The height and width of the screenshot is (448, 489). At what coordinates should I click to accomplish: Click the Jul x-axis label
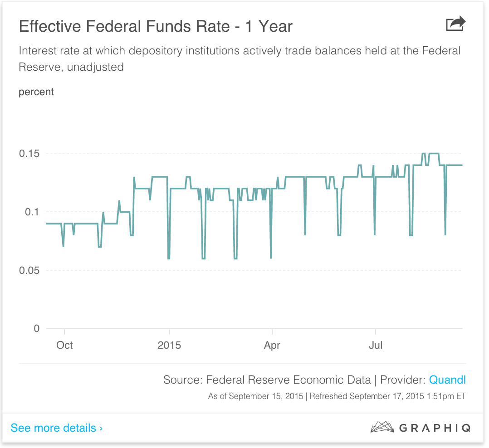coord(376,345)
